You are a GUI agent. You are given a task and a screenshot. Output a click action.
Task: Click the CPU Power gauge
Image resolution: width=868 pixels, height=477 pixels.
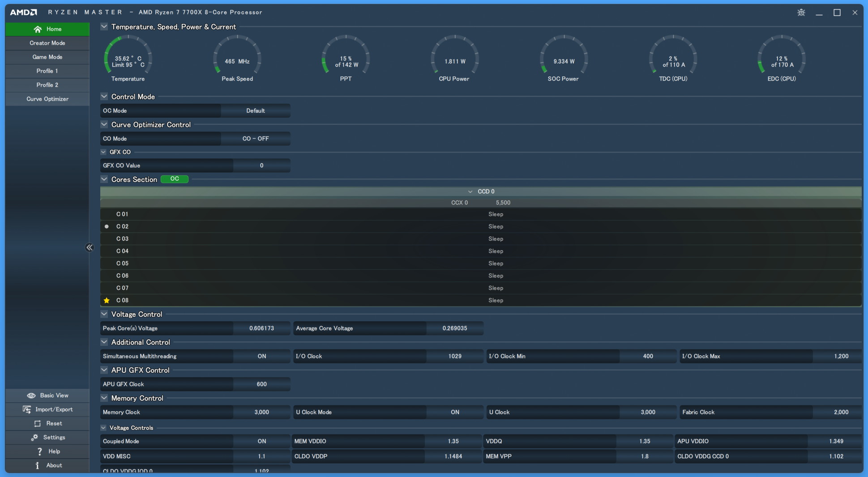tap(454, 59)
